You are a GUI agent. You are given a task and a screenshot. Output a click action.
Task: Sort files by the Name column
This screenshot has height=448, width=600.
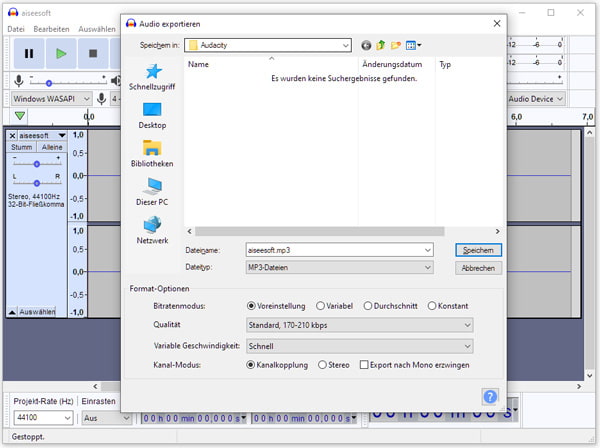[271, 64]
